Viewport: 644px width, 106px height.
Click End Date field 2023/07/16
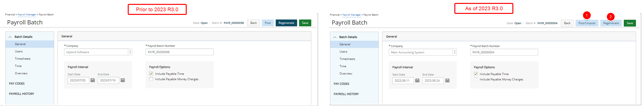(108, 80)
